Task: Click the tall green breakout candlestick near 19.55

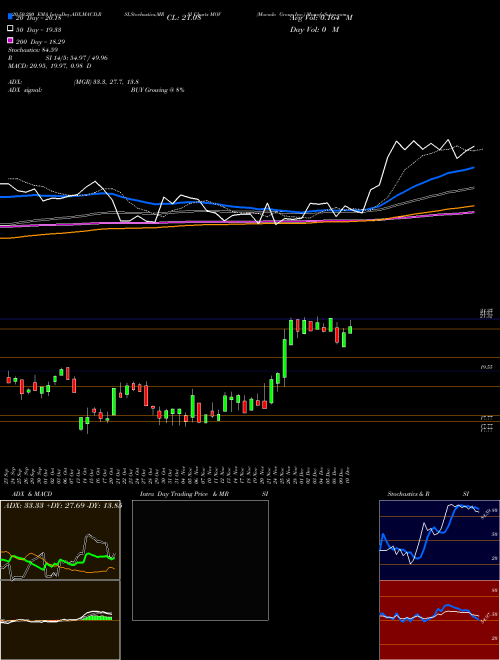Action: click(x=285, y=358)
